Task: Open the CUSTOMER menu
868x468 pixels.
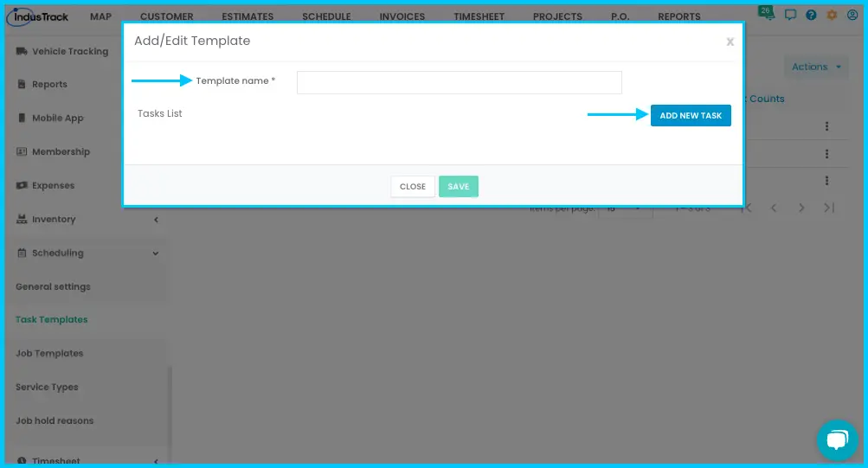Action: click(x=167, y=16)
